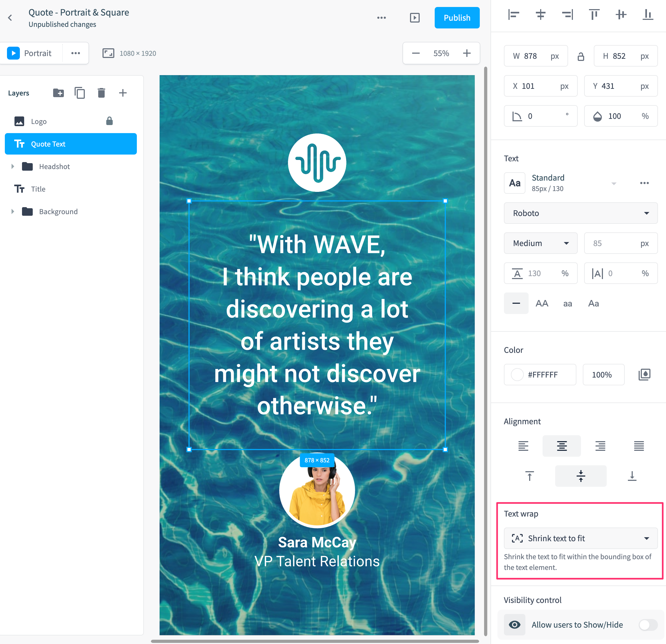Edit the letter spacing field
Image resolution: width=666 pixels, height=644 pixels.
[620, 273]
